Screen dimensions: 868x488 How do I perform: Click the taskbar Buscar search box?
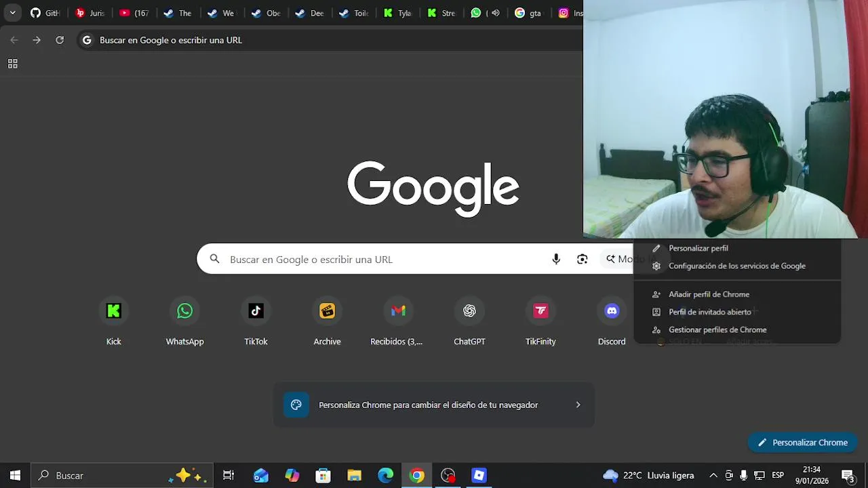(x=122, y=475)
